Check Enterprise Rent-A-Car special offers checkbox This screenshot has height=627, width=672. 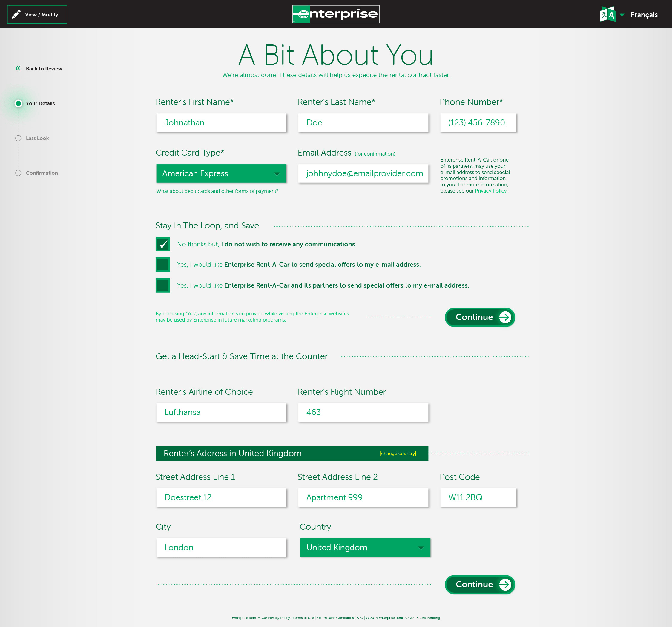point(162,264)
